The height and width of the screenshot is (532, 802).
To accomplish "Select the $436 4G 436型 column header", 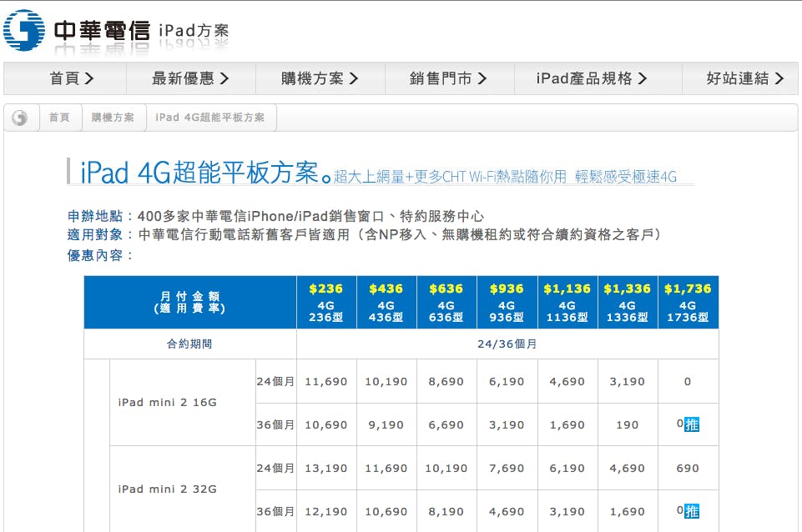I will pyautogui.click(x=386, y=302).
